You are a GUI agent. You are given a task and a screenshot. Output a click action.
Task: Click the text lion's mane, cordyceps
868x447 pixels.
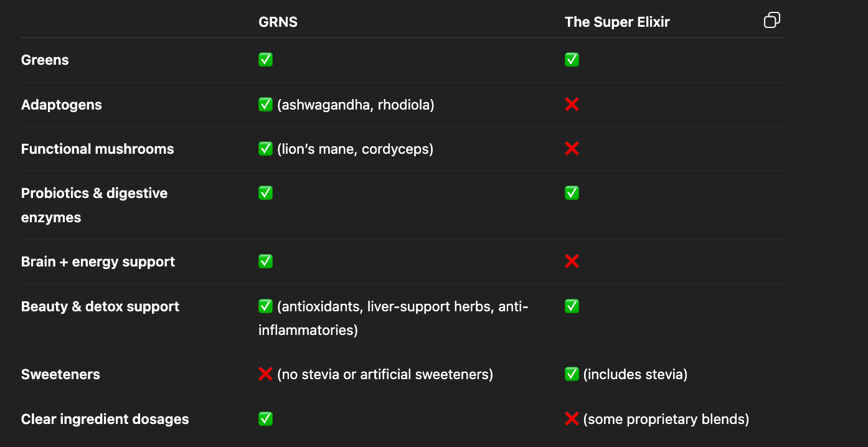(x=355, y=149)
